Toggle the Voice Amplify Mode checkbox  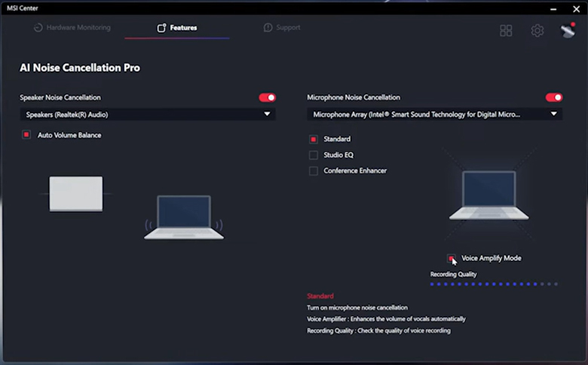click(x=451, y=258)
